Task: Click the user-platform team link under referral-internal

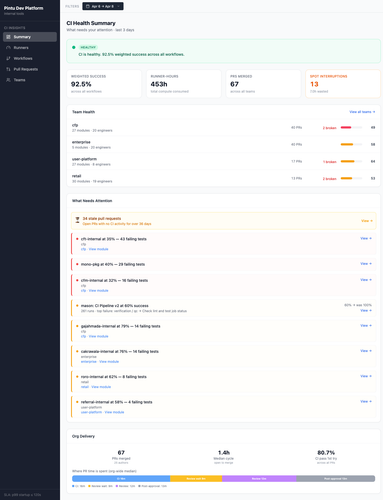Action: [91, 412]
